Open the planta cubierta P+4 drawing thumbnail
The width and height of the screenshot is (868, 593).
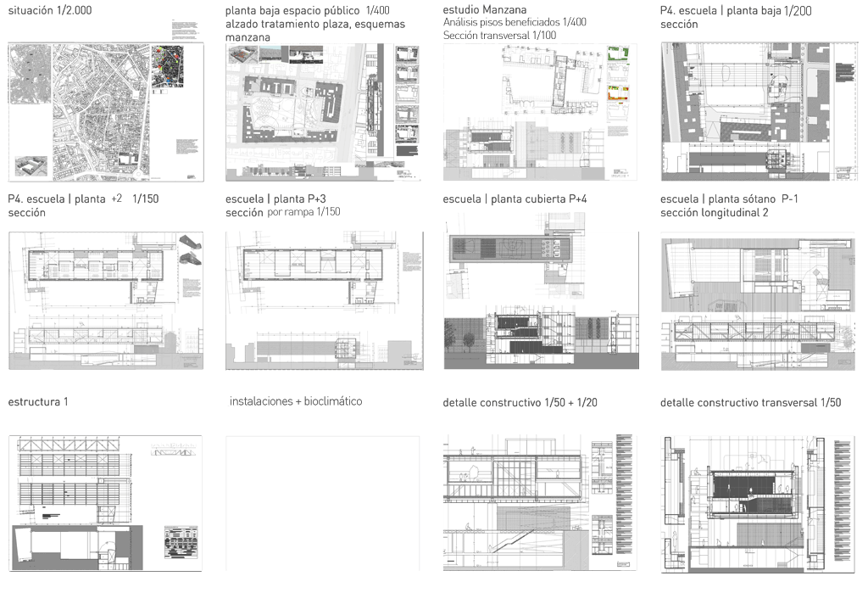[x=540, y=300]
